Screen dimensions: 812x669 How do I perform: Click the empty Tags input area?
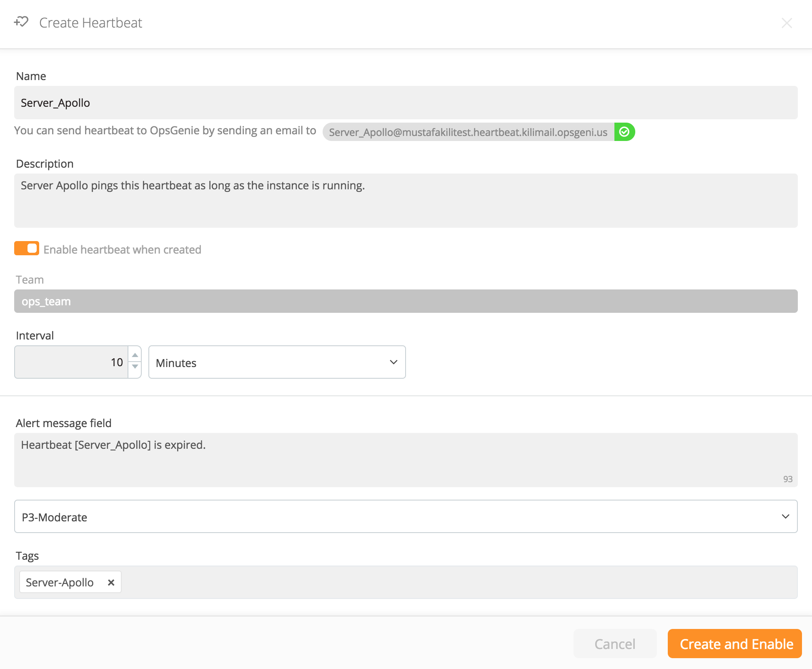click(459, 582)
